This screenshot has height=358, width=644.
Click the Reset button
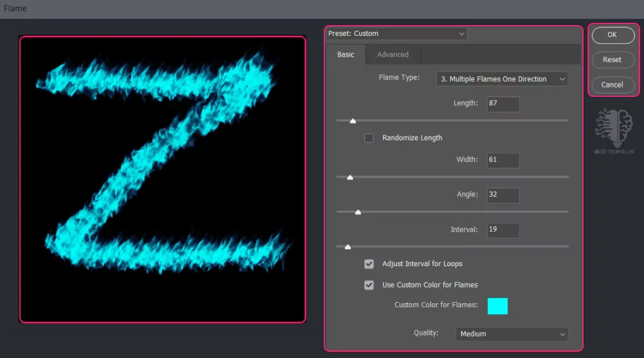point(613,60)
